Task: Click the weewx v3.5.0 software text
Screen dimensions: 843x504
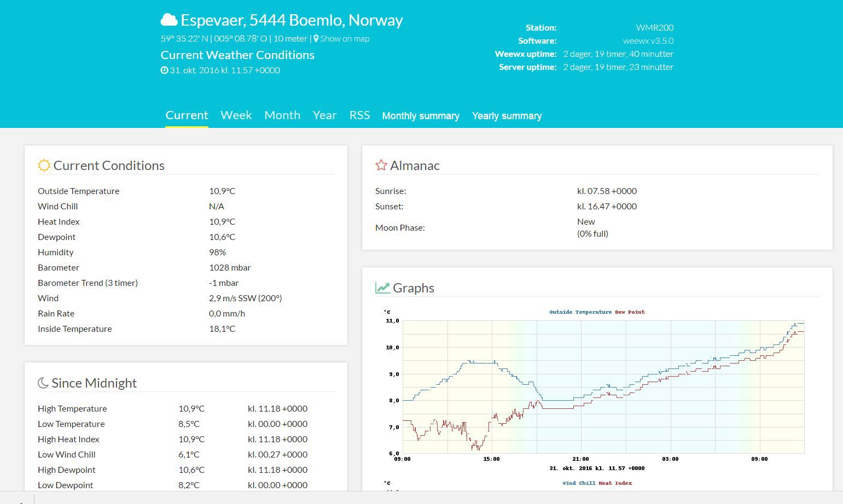Action: pos(648,41)
